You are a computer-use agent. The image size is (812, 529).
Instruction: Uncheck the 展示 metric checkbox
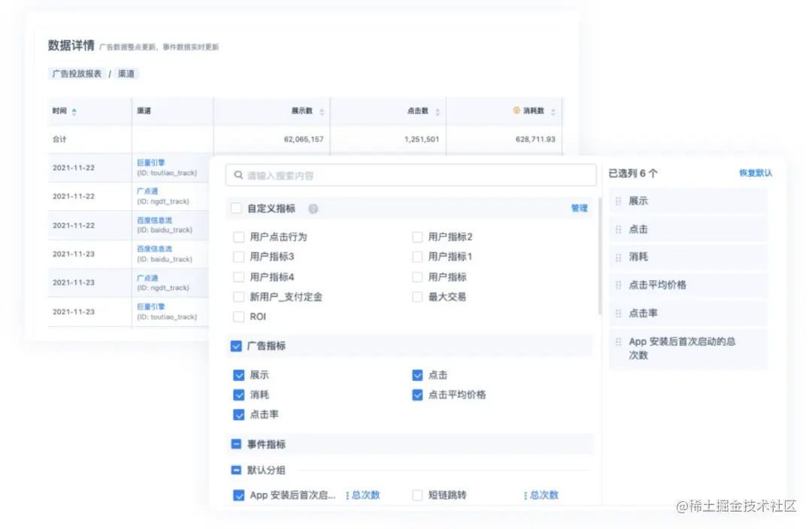(x=239, y=375)
